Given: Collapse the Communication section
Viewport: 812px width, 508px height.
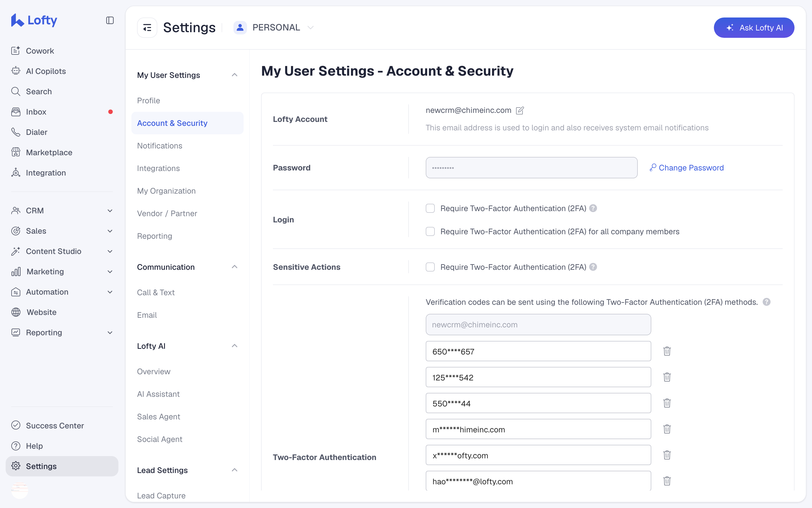Looking at the screenshot, I should coord(235,267).
